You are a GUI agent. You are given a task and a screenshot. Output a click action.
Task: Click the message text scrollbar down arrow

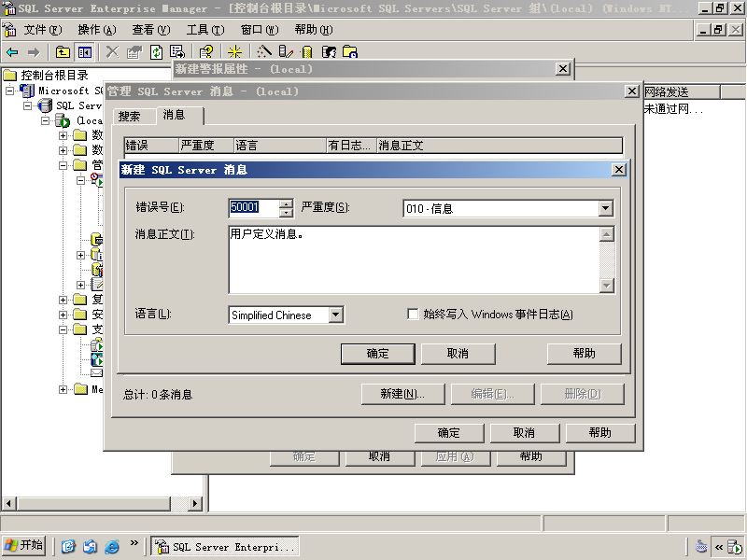(606, 286)
